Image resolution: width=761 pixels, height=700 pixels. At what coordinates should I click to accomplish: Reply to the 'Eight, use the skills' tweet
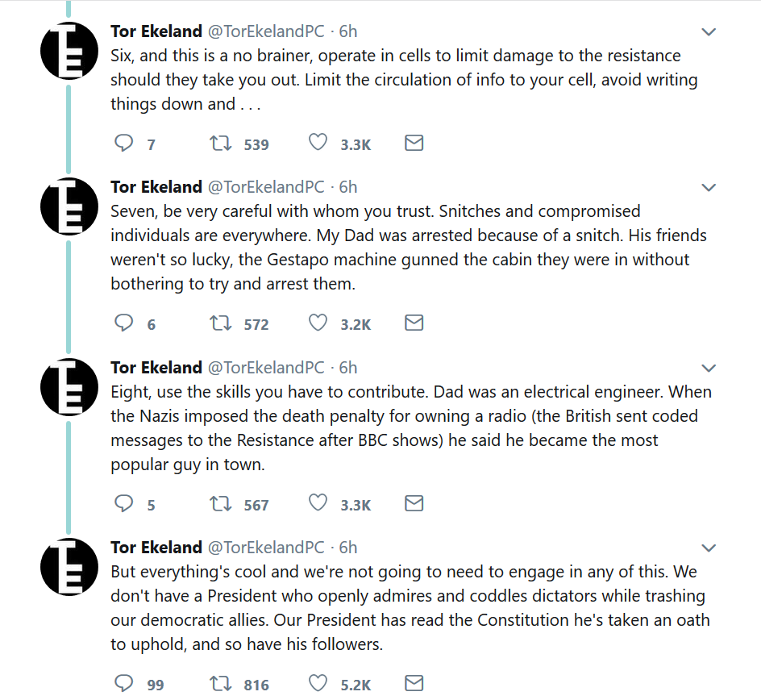click(124, 504)
